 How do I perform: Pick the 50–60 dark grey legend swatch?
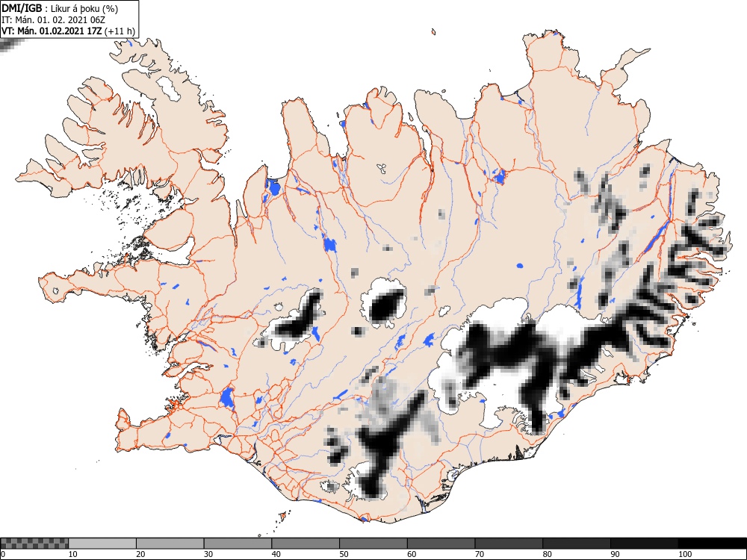[373, 544]
